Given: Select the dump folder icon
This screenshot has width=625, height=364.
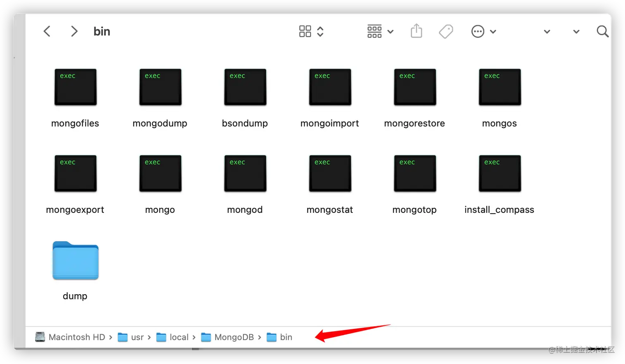Looking at the screenshot, I should pos(75,260).
